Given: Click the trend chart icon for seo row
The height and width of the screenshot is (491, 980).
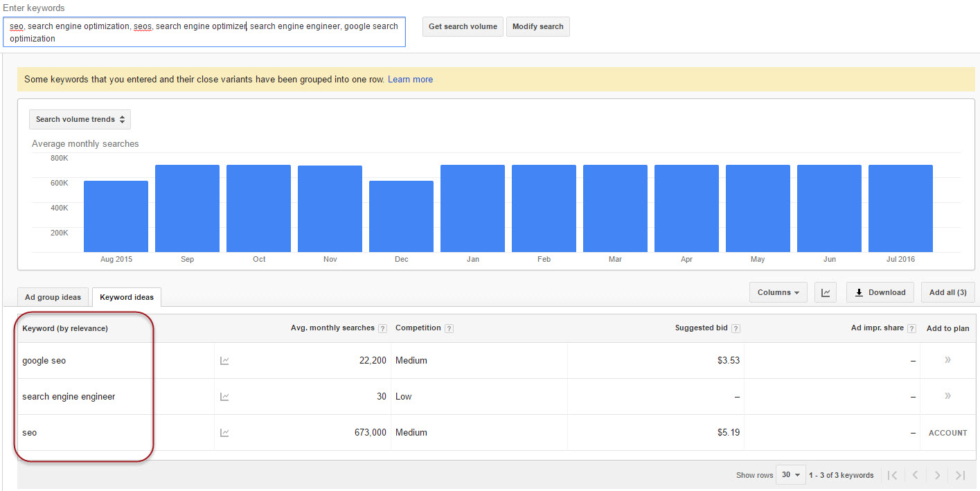Looking at the screenshot, I should coord(224,433).
